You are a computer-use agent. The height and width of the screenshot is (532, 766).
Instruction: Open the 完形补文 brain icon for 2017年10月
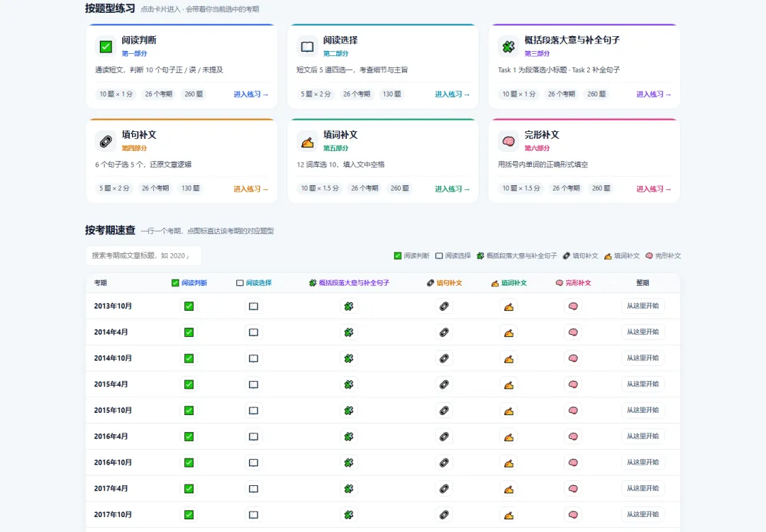point(573,515)
